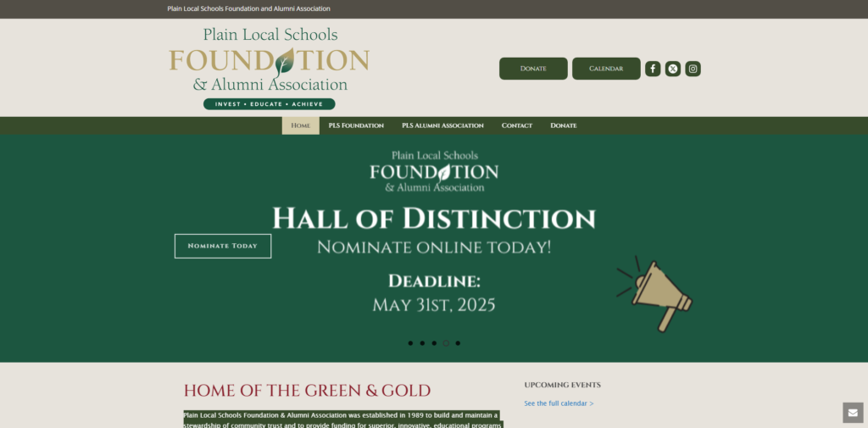
Task: Choose Donate in the green navigation bar
Action: (x=564, y=125)
